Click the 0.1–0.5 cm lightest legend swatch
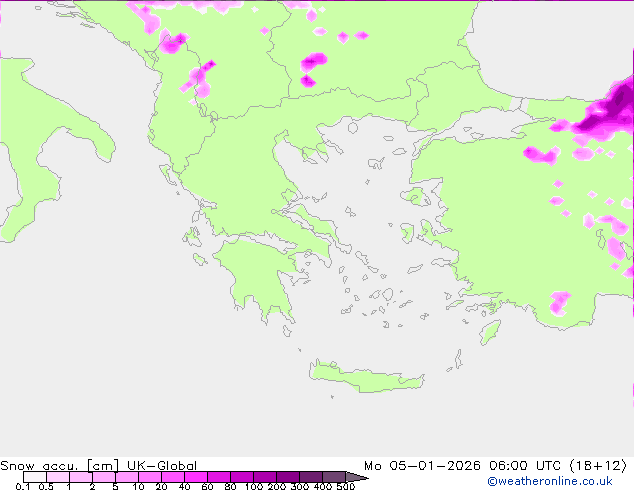Screen dimensions: 634x490 click(35, 477)
